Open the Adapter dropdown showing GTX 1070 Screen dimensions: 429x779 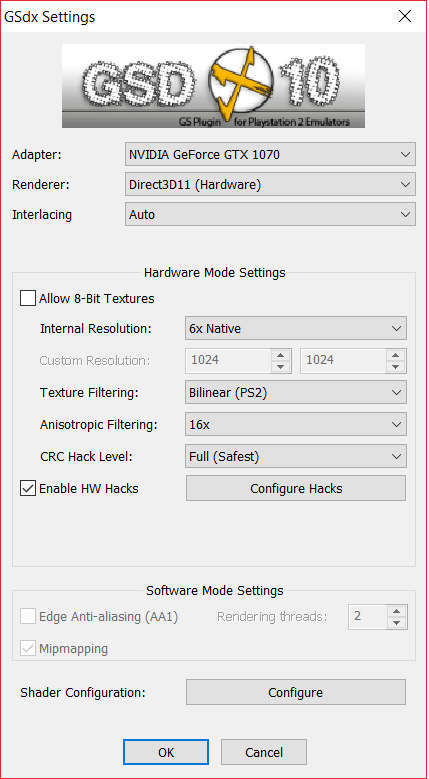270,155
